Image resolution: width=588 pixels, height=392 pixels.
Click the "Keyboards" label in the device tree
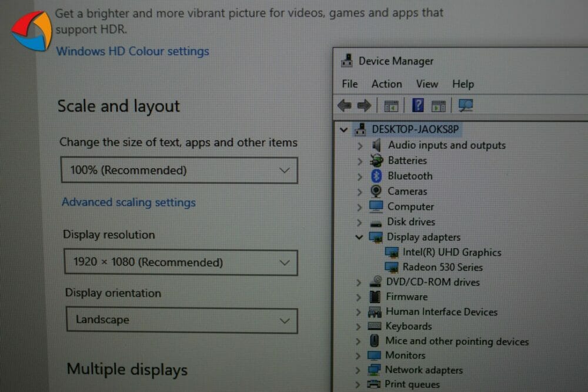(x=409, y=326)
